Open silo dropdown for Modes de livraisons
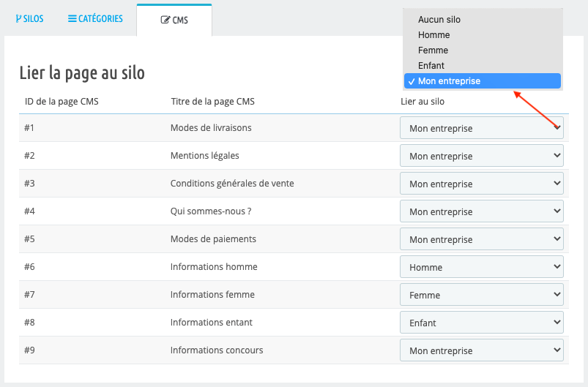This screenshot has width=588, height=387. tap(482, 128)
